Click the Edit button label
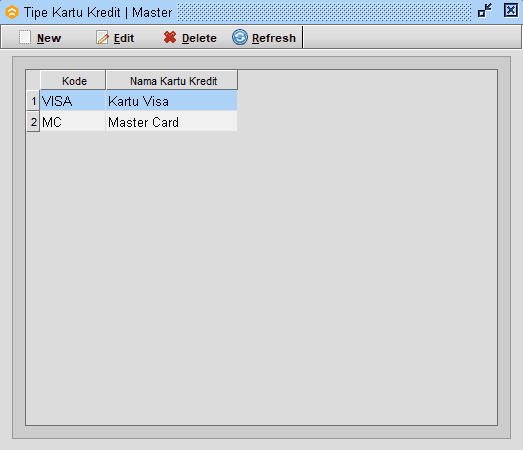 tap(124, 38)
